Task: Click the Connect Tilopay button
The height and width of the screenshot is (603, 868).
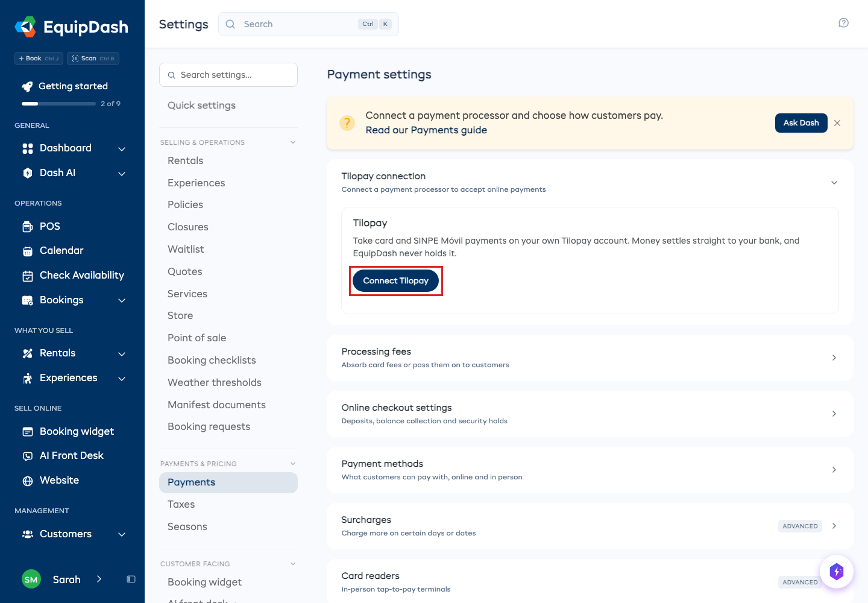Action: click(x=395, y=281)
